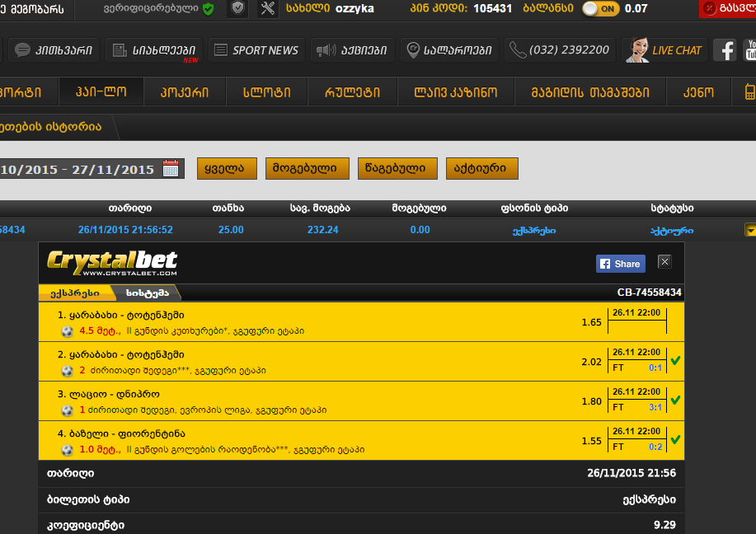
Task: Filter by აქტიური (active) bets
Action: [481, 168]
